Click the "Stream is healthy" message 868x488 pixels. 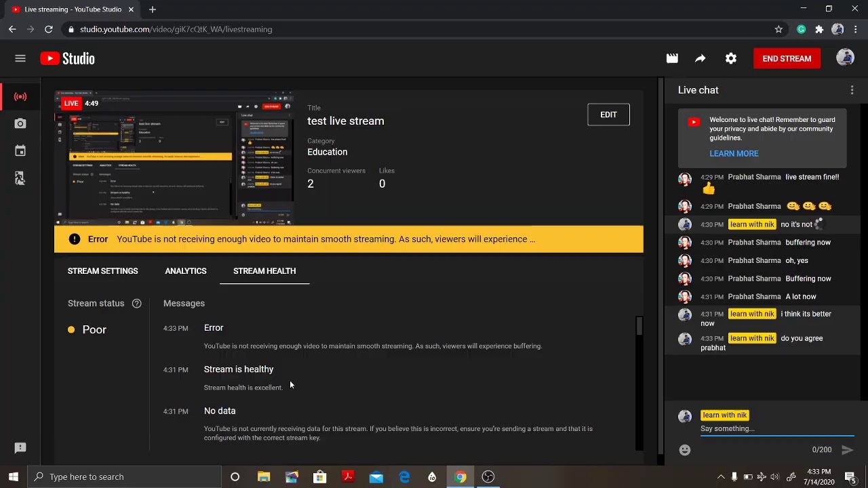click(x=239, y=369)
